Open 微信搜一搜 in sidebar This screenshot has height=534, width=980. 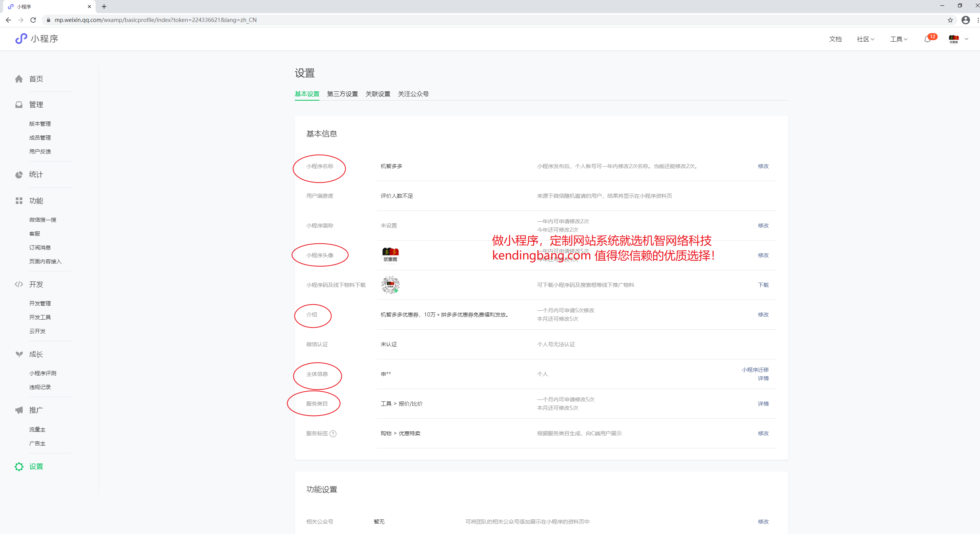pyautogui.click(x=43, y=220)
